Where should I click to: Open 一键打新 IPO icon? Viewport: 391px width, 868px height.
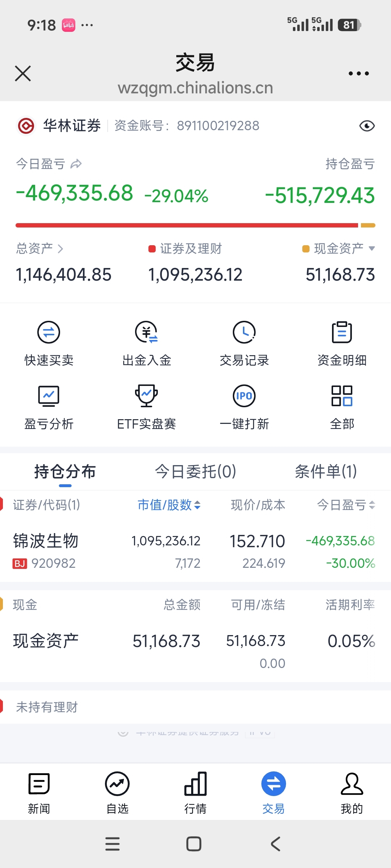point(244,396)
